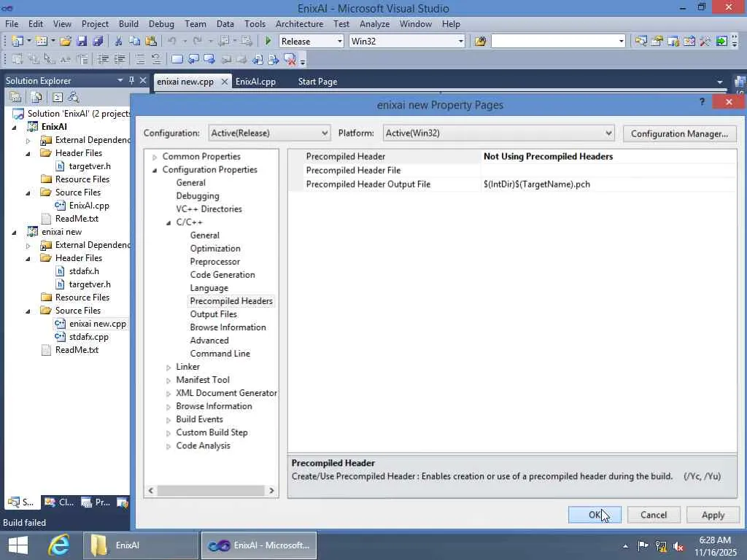Screen dimensions: 747x560
Task: Click the Toggle Bookmark icon
Action: 177,60
